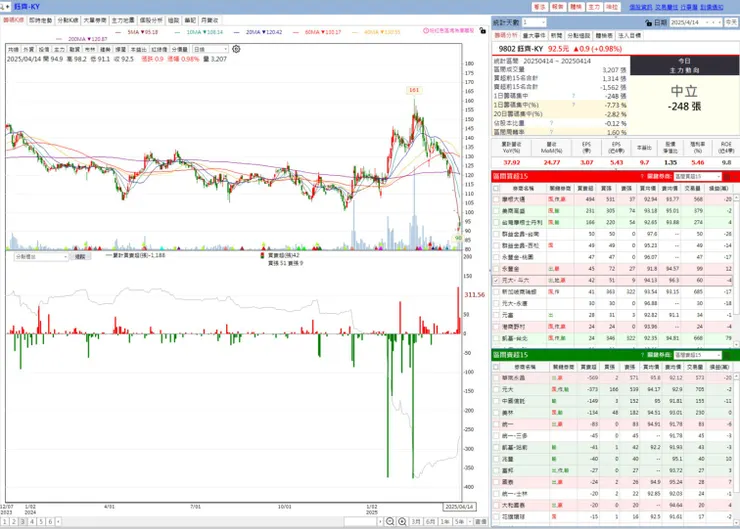Screen dimensions: 740x529
Task: Switch to 新聞 tab in right panel
Action: click(556, 35)
